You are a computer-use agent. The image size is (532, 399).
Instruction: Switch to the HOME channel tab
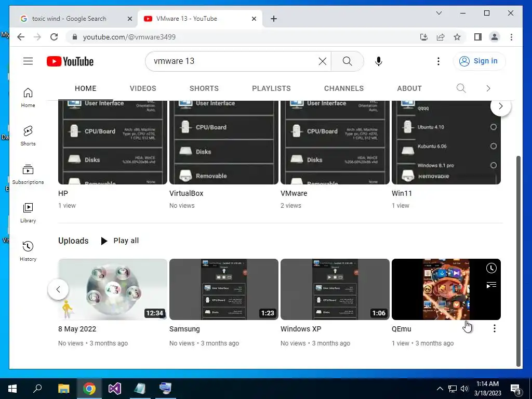tap(86, 88)
